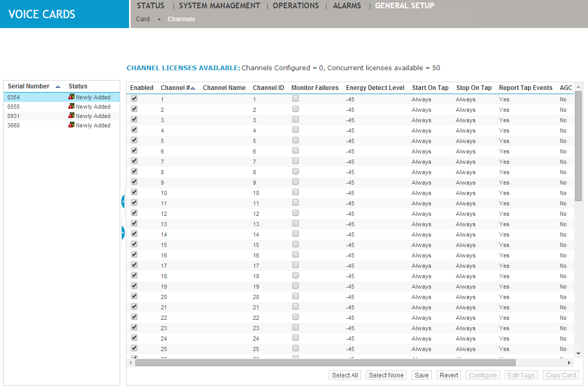588x390 pixels.
Task: Click the Select All button
Action: click(x=344, y=375)
